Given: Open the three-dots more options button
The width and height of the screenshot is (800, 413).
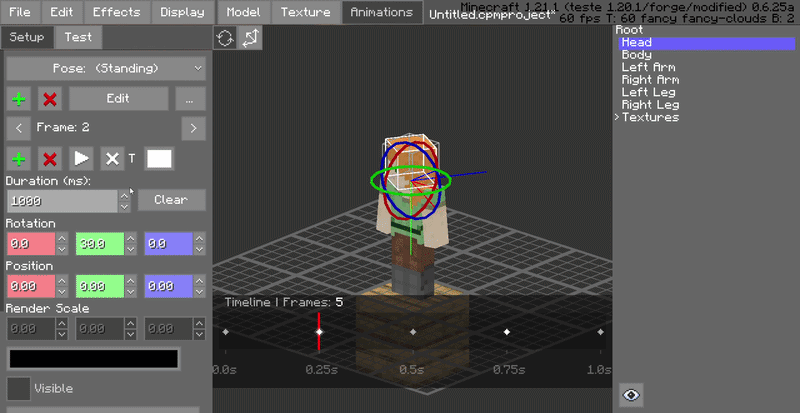Looking at the screenshot, I should 190,99.
